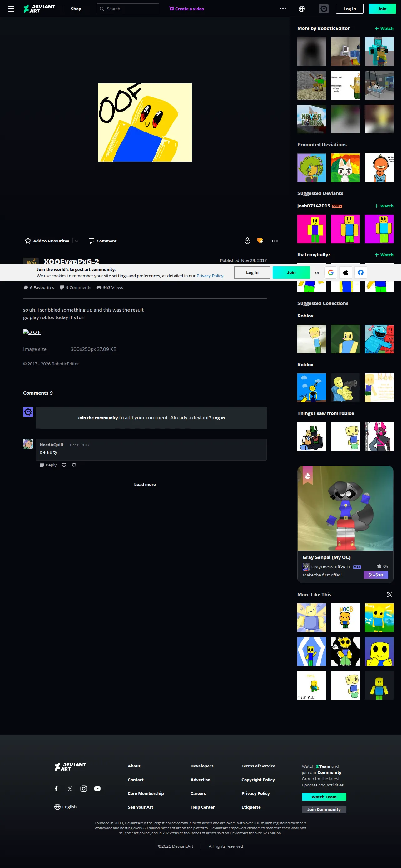401x868 pixels.
Task: Open the hamburger navigation menu
Action: point(11,9)
